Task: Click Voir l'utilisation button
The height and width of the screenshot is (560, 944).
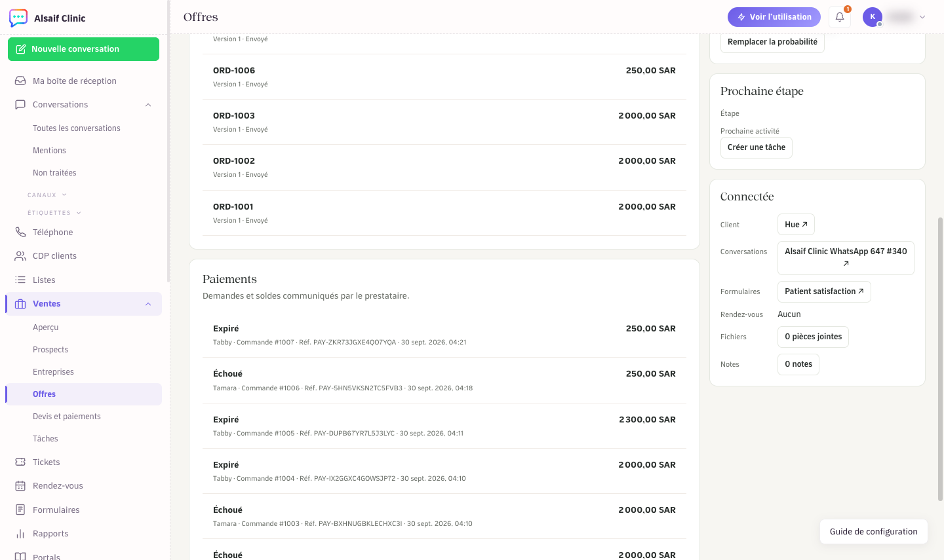Action: [x=774, y=17]
